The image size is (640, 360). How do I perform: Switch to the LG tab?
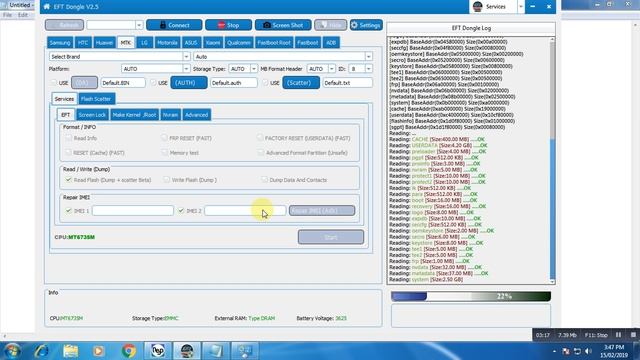(x=144, y=42)
